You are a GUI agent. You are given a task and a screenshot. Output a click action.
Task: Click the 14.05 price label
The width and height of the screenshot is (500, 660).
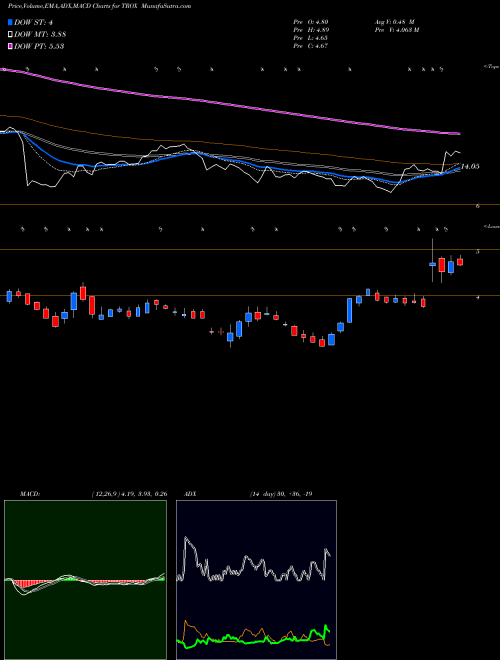470,167
